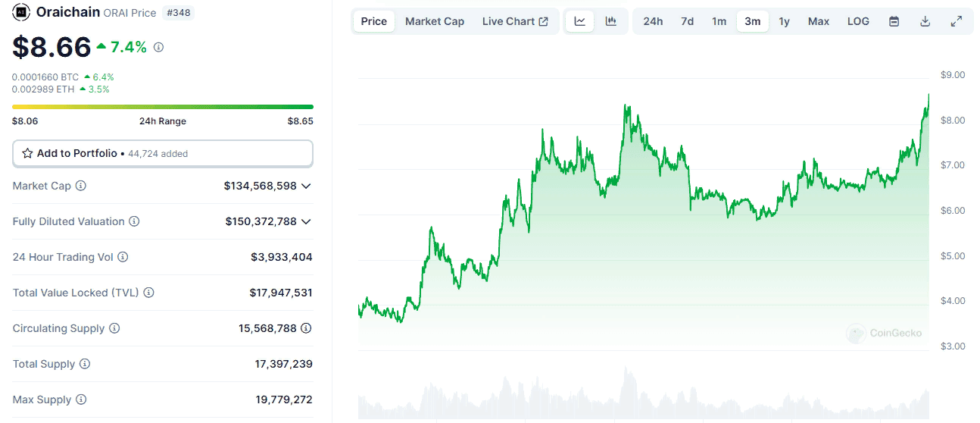The image size is (980, 423).
Task: Click the Market Cap info icon
Action: click(81, 186)
